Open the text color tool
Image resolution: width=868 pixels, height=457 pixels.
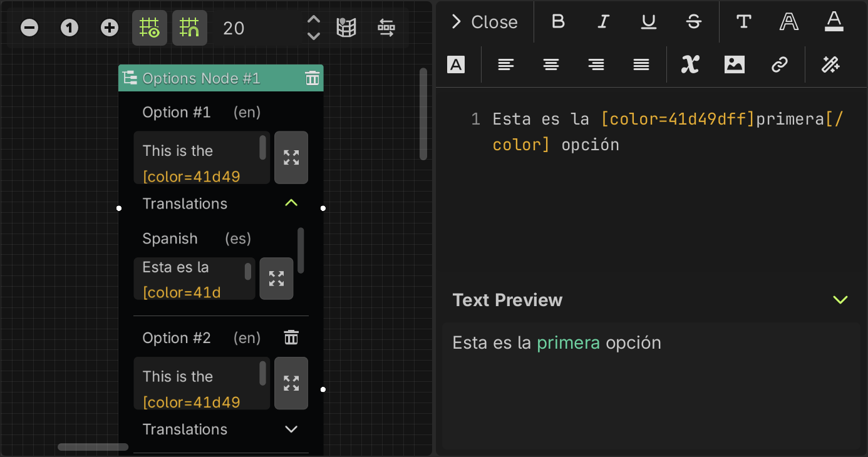pyautogui.click(x=834, y=21)
